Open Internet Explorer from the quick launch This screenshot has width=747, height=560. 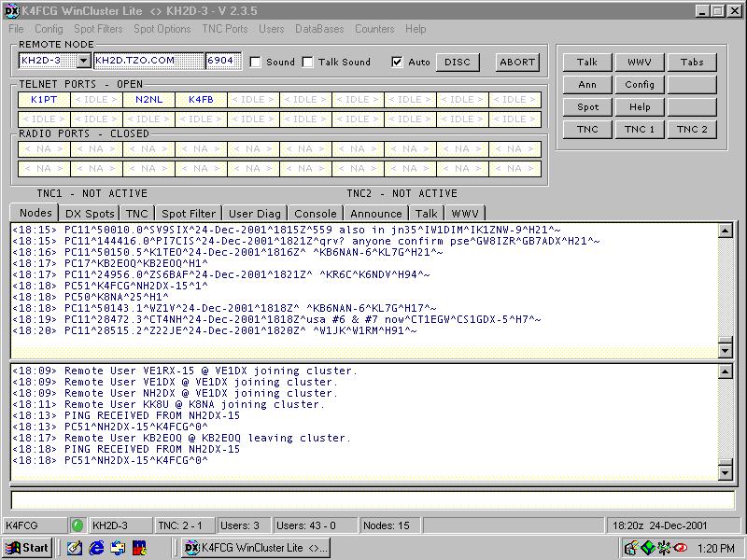point(95,548)
